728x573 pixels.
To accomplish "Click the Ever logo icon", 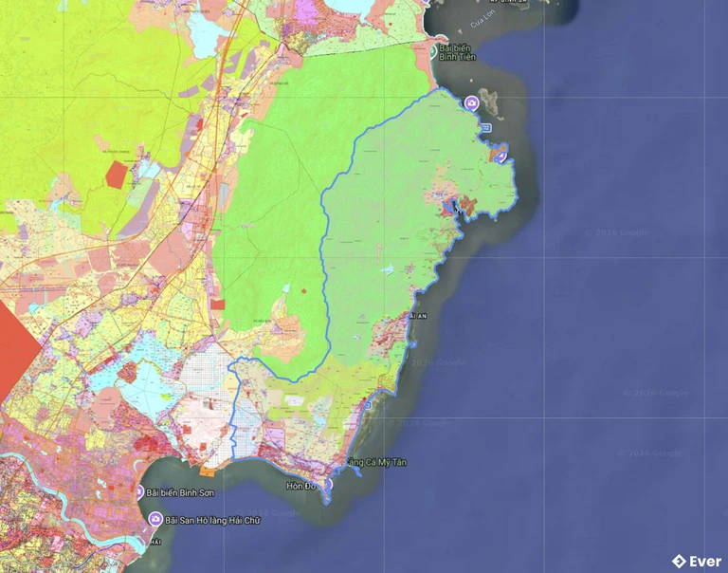I will (x=679, y=561).
